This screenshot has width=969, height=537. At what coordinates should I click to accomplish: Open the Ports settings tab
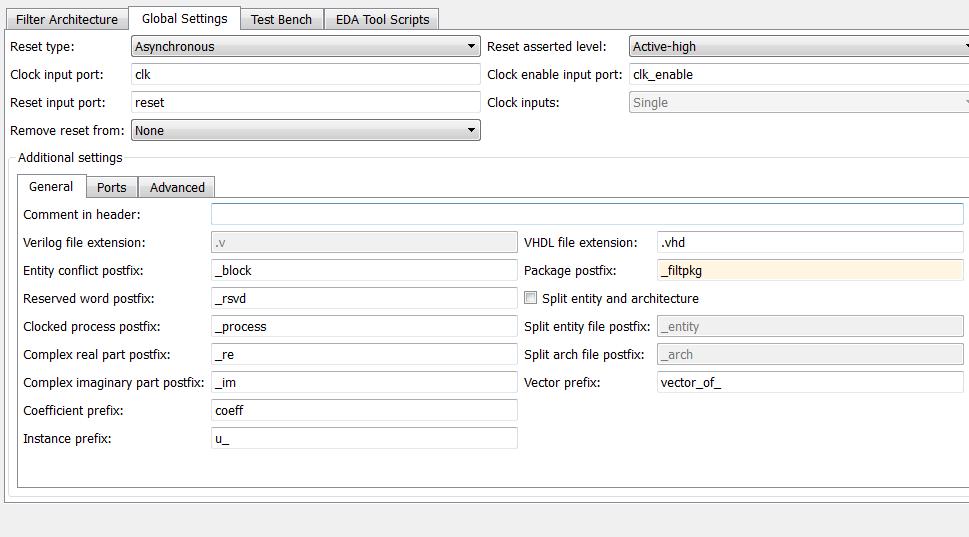point(112,187)
